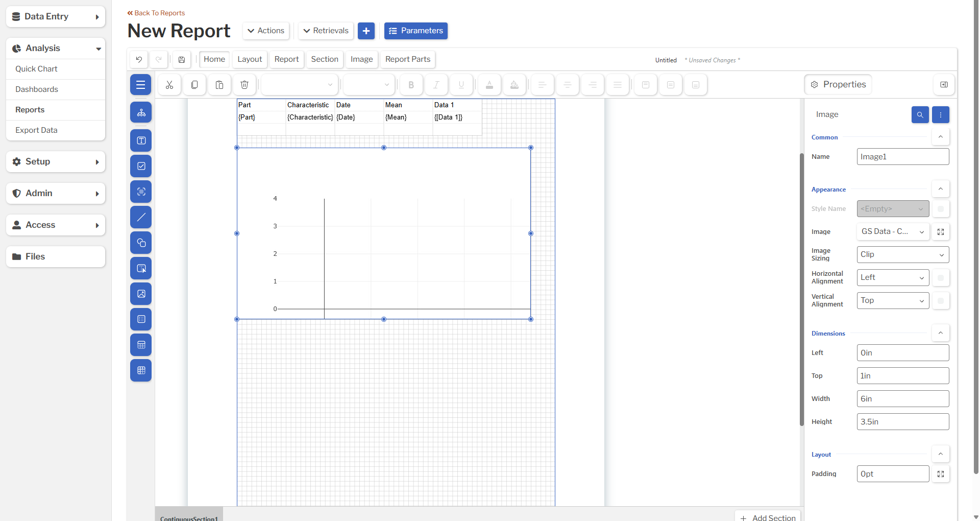Viewport: 980px width, 521px height.
Task: Click the Height input field
Action: click(902, 421)
